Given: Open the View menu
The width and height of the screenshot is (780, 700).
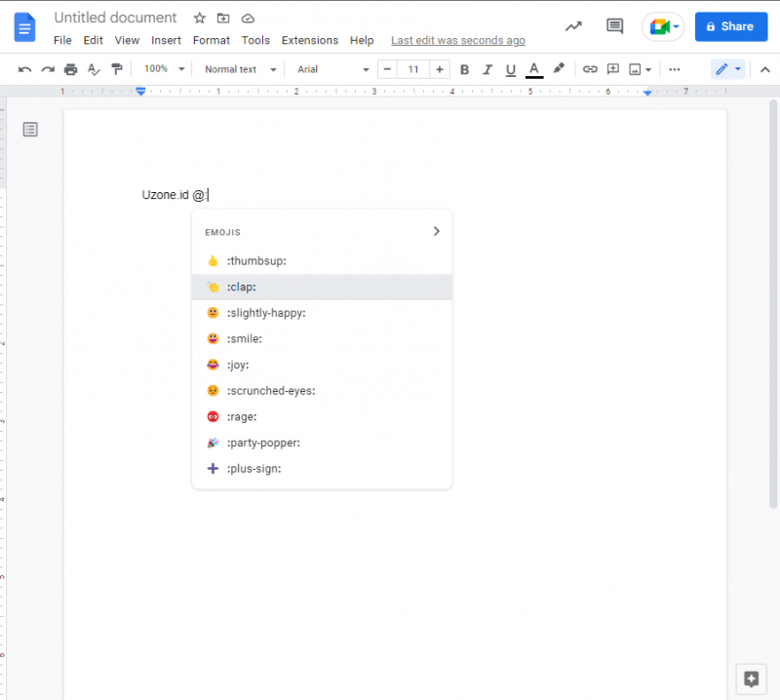Looking at the screenshot, I should point(127,40).
